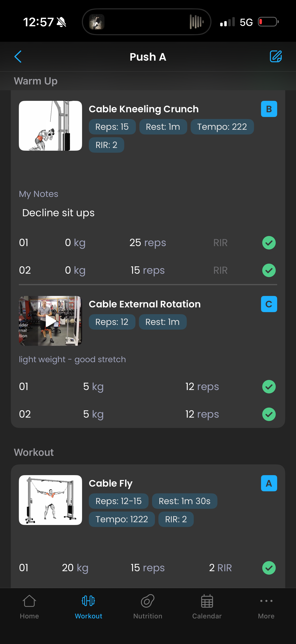
Task: Toggle set 02 checkmark for Cable External Rotation
Action: 269,414
